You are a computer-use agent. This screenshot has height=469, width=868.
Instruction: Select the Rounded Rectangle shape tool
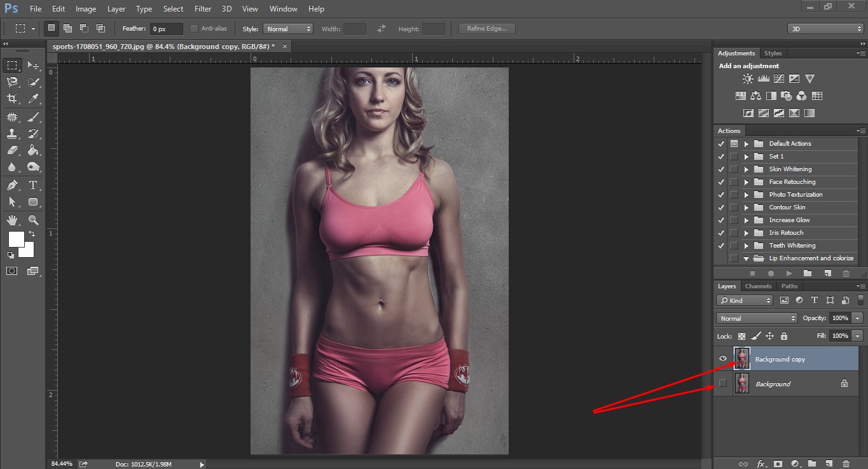(x=33, y=202)
